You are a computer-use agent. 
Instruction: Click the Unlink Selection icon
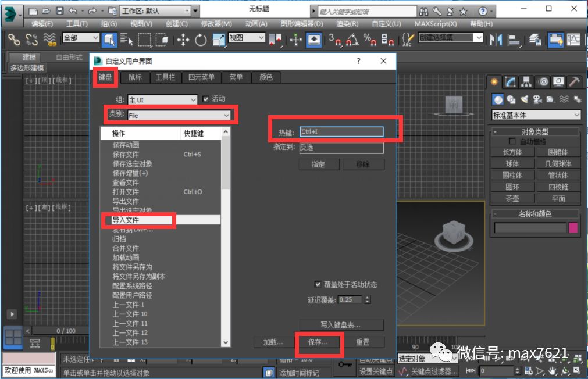click(x=32, y=40)
